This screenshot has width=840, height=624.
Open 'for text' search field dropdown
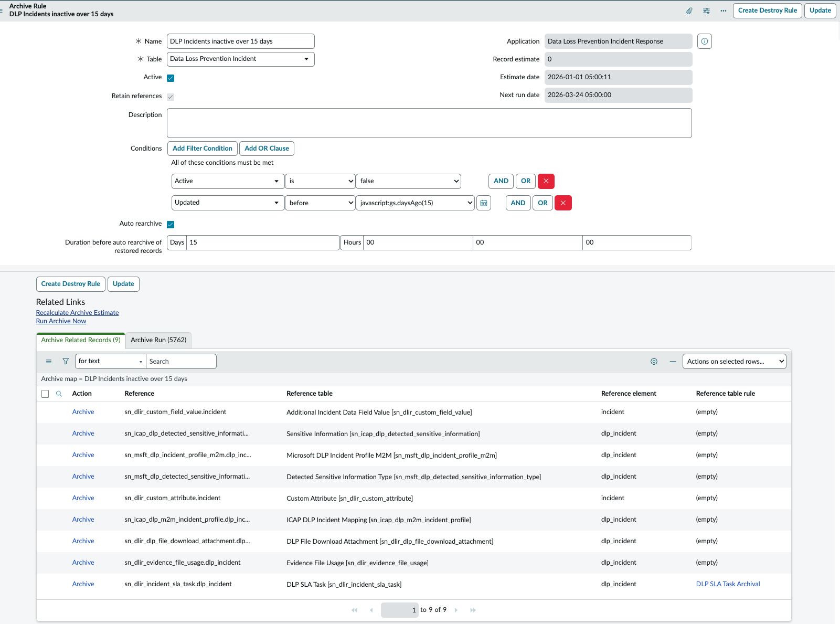pyautogui.click(x=111, y=362)
